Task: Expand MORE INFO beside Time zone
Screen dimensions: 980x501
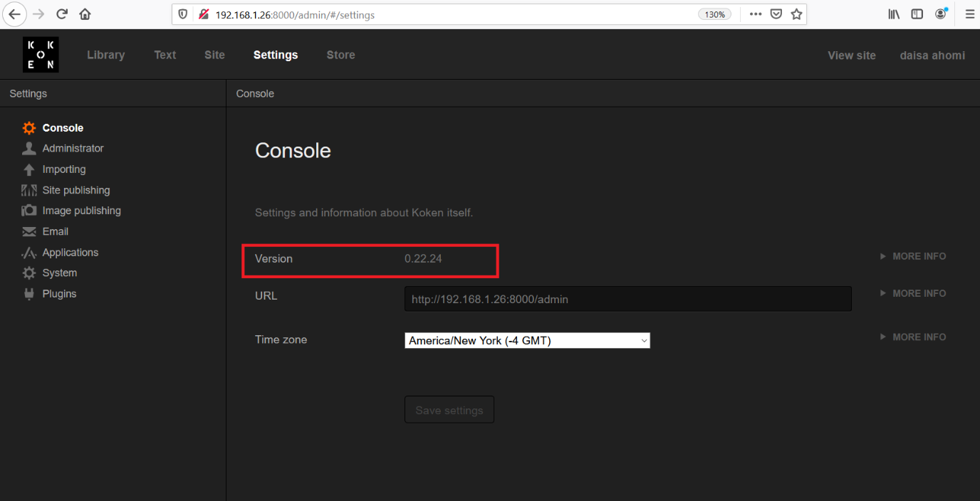Action: pos(913,337)
